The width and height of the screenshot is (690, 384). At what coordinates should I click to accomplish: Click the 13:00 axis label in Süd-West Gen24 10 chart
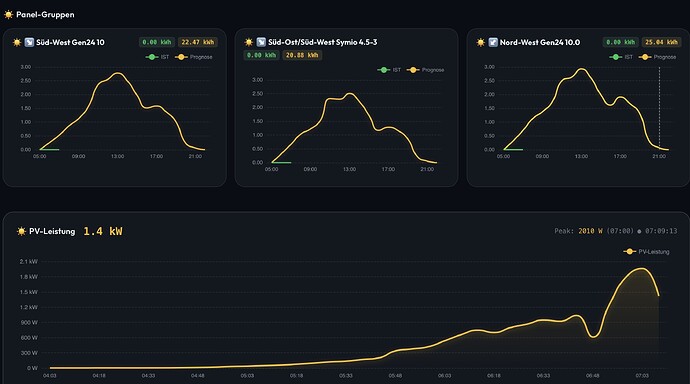[117, 156]
